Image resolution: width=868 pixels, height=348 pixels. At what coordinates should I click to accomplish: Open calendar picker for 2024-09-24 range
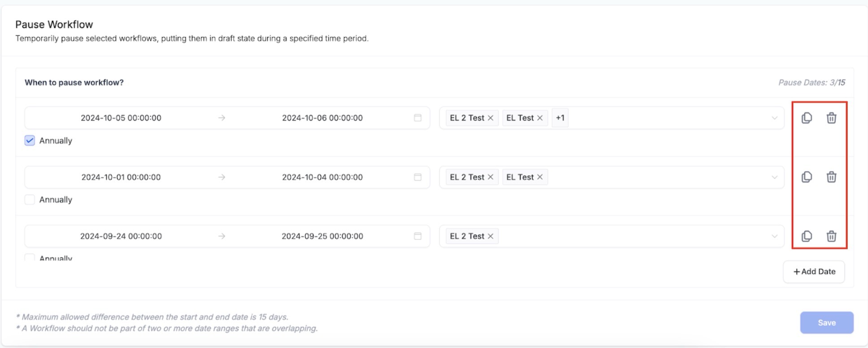[x=417, y=236]
